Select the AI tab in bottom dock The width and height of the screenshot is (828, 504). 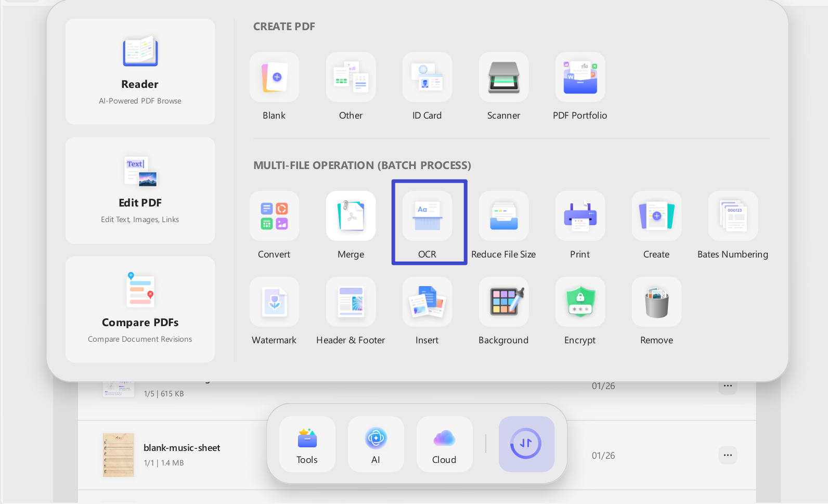(x=376, y=444)
